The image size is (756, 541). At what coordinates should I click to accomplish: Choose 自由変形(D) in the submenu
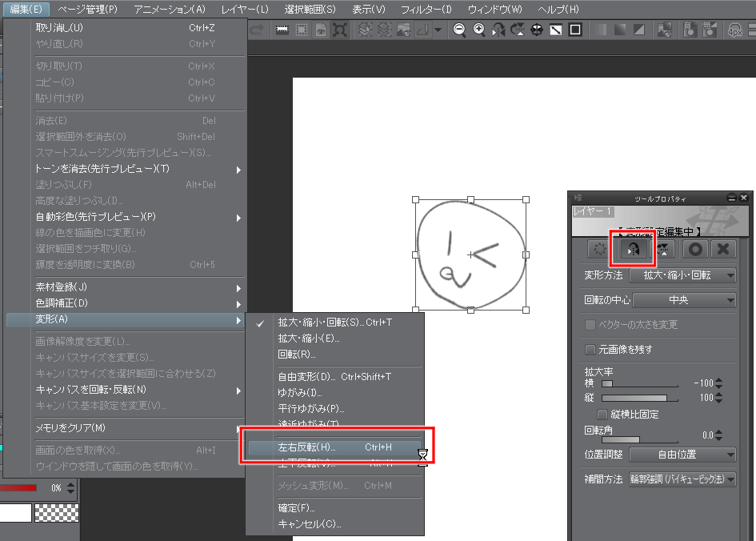pyautogui.click(x=307, y=376)
